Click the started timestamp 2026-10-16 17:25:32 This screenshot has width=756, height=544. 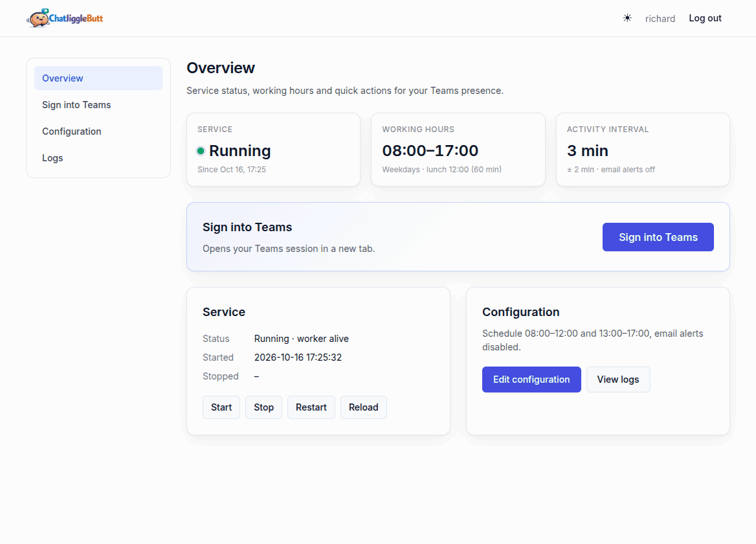(298, 357)
